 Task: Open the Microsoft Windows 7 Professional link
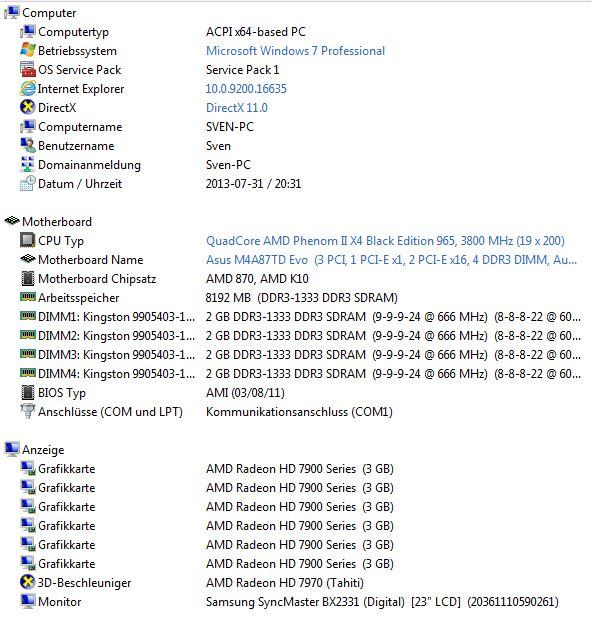click(295, 51)
